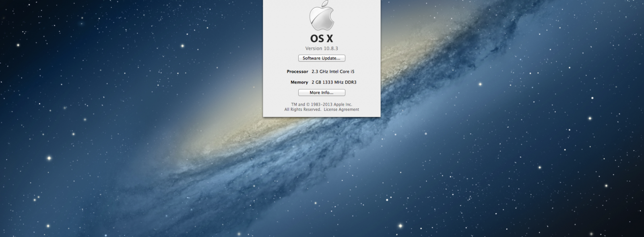The height and width of the screenshot is (237, 644).
Task: Click the Apple logo image
Action: point(322,15)
